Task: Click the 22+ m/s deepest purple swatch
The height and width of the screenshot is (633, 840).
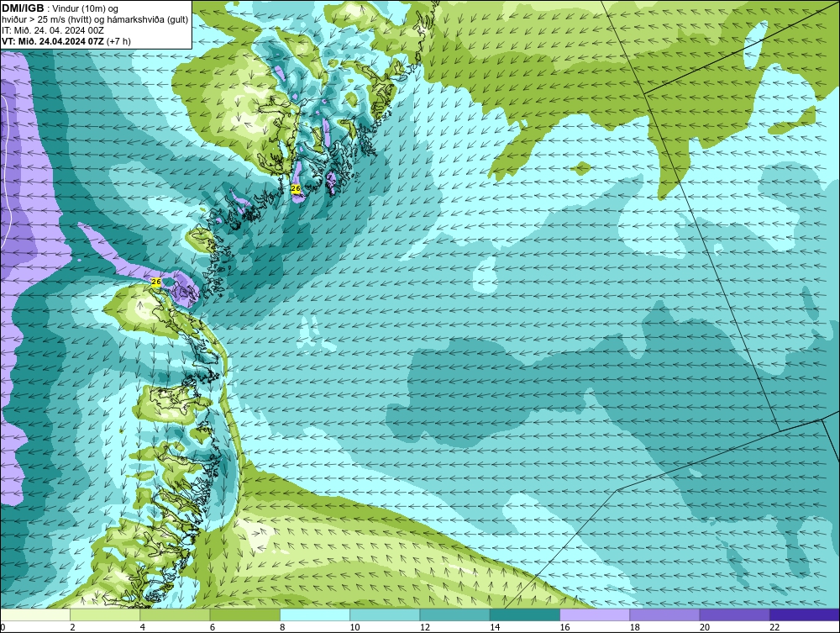Action: (x=805, y=615)
